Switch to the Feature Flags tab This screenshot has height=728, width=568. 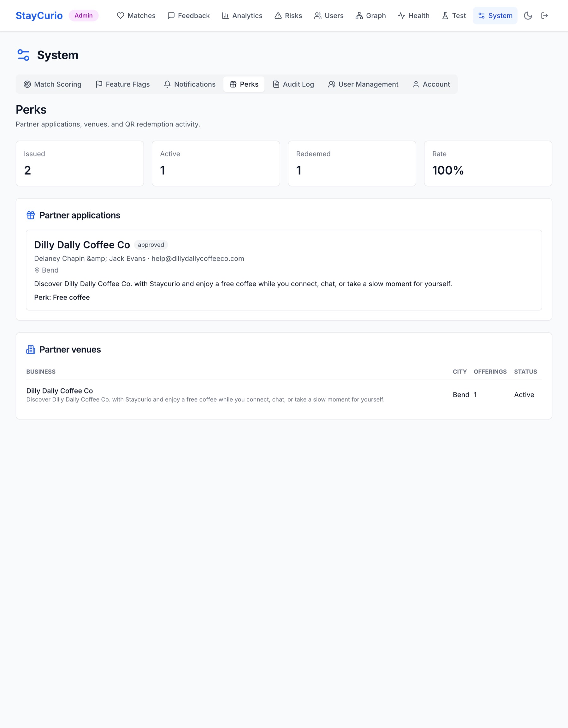pyautogui.click(x=122, y=84)
